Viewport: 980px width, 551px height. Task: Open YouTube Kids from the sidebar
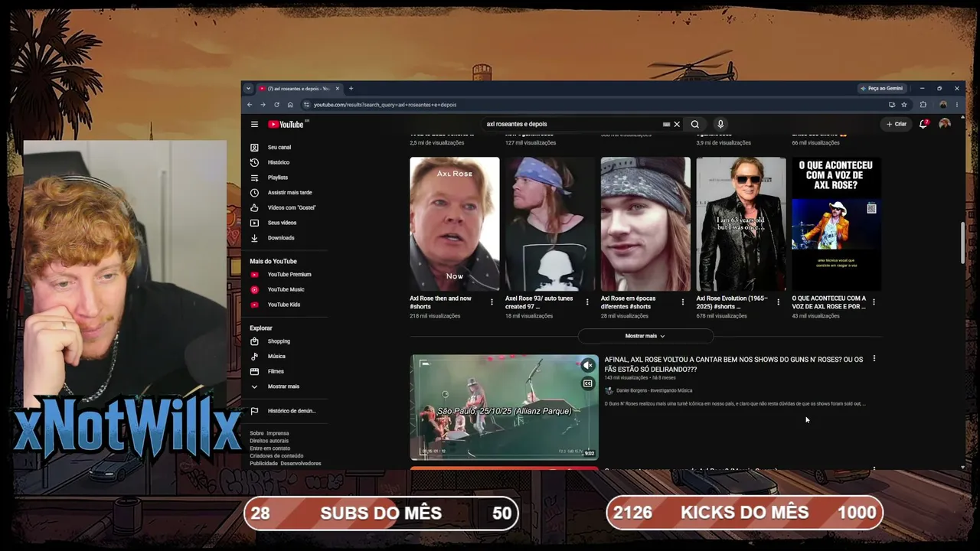point(284,305)
